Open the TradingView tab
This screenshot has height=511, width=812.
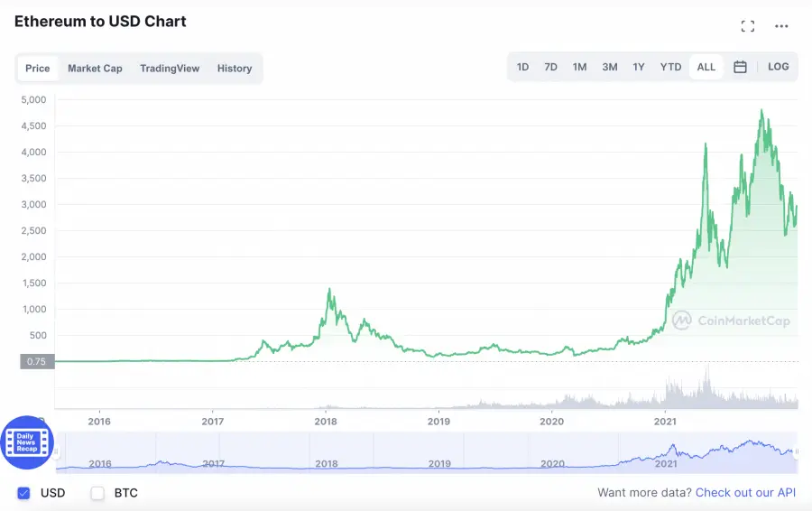[x=170, y=69]
